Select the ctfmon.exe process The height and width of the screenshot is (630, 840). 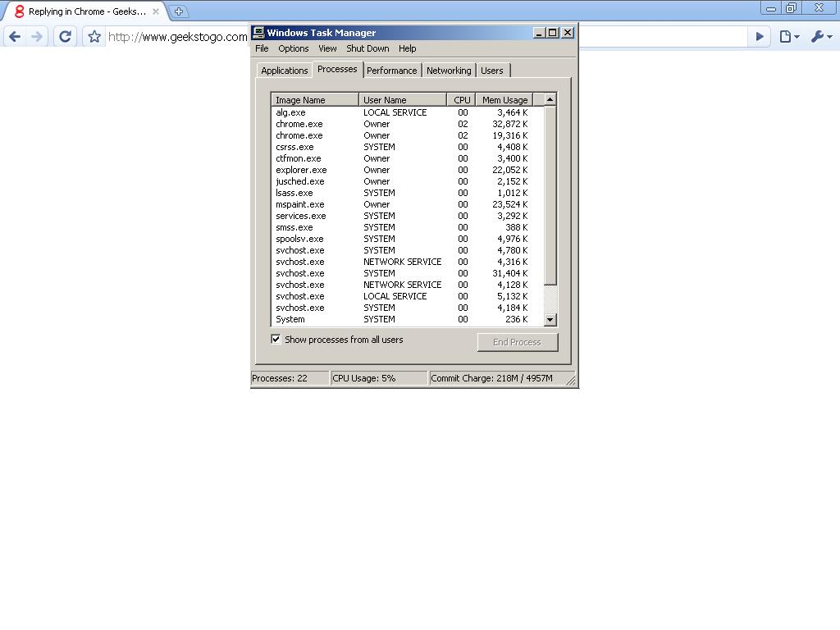coord(407,158)
